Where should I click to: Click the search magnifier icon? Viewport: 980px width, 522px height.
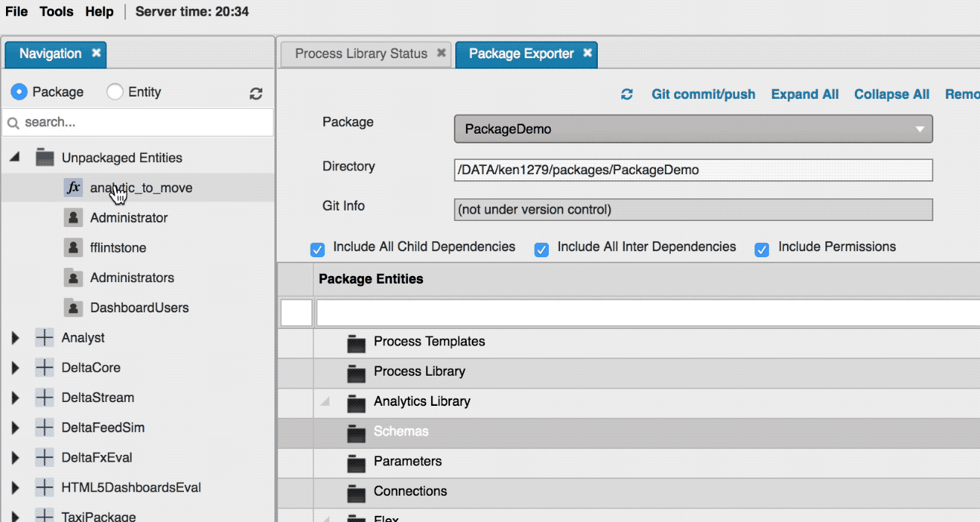[x=14, y=122]
